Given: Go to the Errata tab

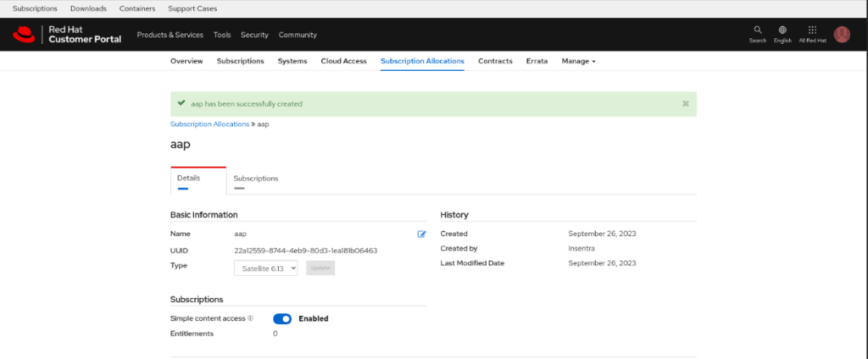Looking at the screenshot, I should [537, 61].
